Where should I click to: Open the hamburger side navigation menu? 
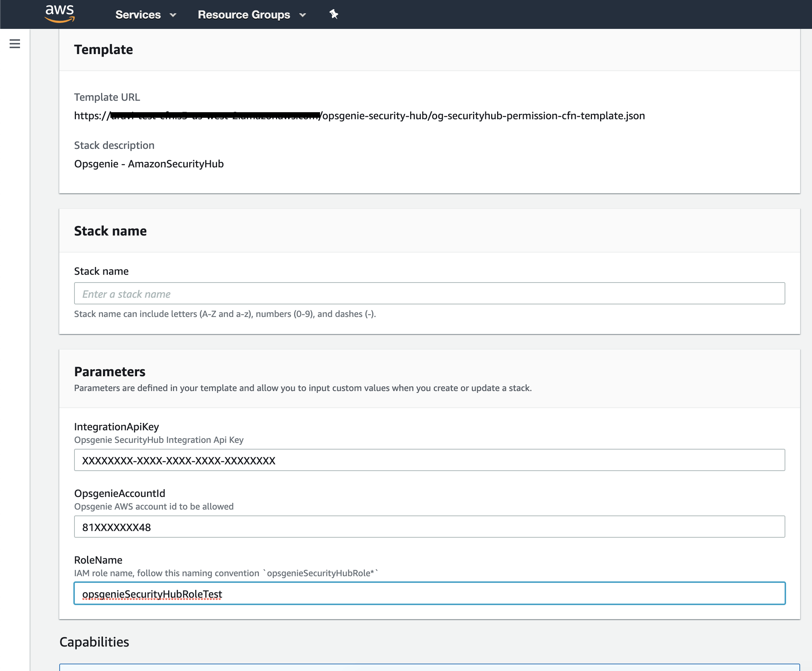tap(15, 44)
